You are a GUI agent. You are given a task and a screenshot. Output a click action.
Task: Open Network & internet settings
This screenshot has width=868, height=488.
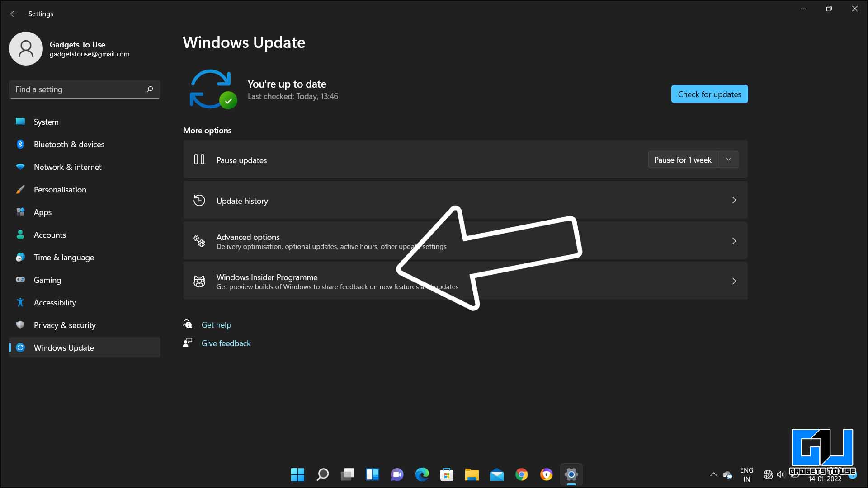pyautogui.click(x=68, y=167)
